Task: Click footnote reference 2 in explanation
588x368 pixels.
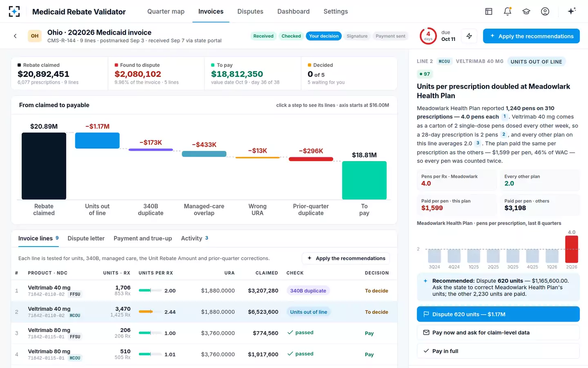Action: pos(503,135)
